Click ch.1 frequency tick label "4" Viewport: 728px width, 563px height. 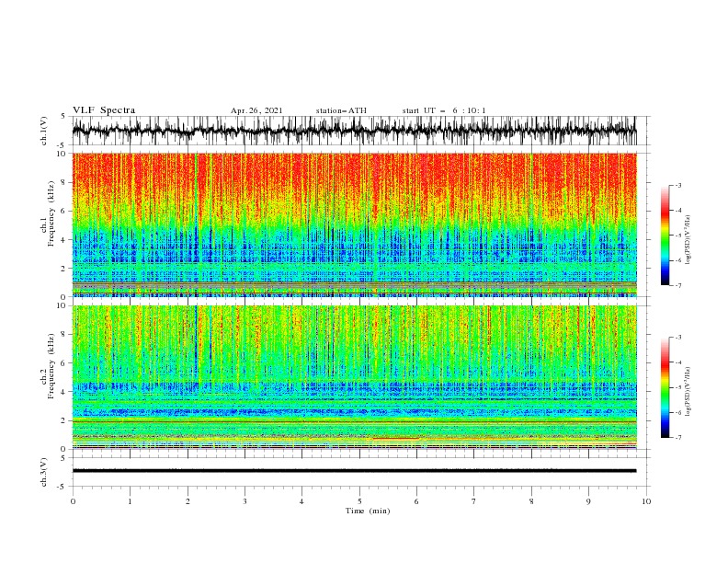click(x=64, y=240)
